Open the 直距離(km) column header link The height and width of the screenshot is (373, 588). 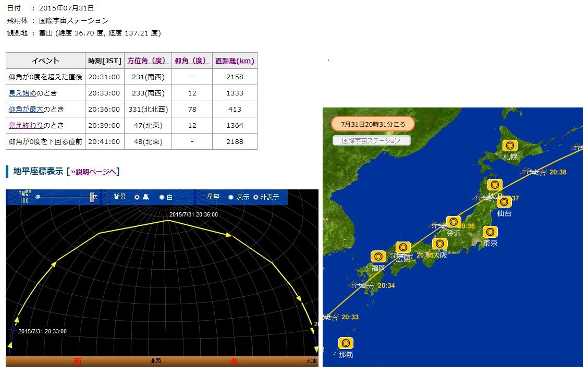click(235, 61)
